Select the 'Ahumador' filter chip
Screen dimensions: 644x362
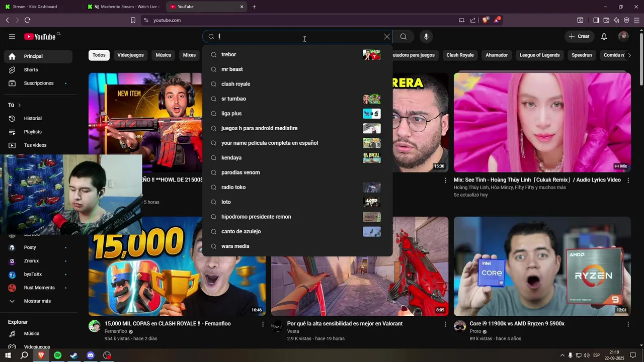coord(497,55)
